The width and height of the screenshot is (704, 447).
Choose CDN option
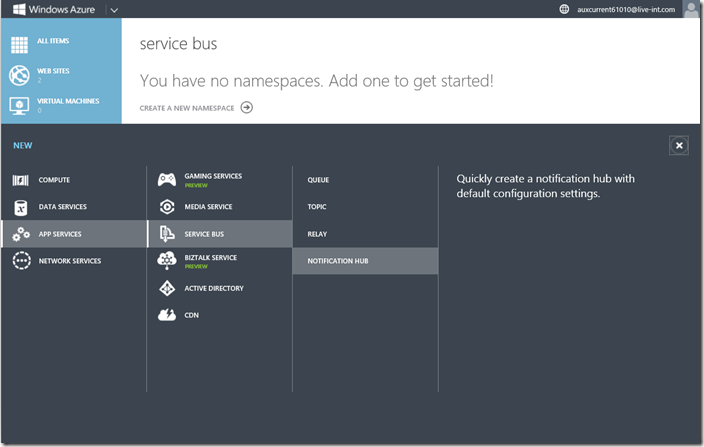tap(191, 316)
